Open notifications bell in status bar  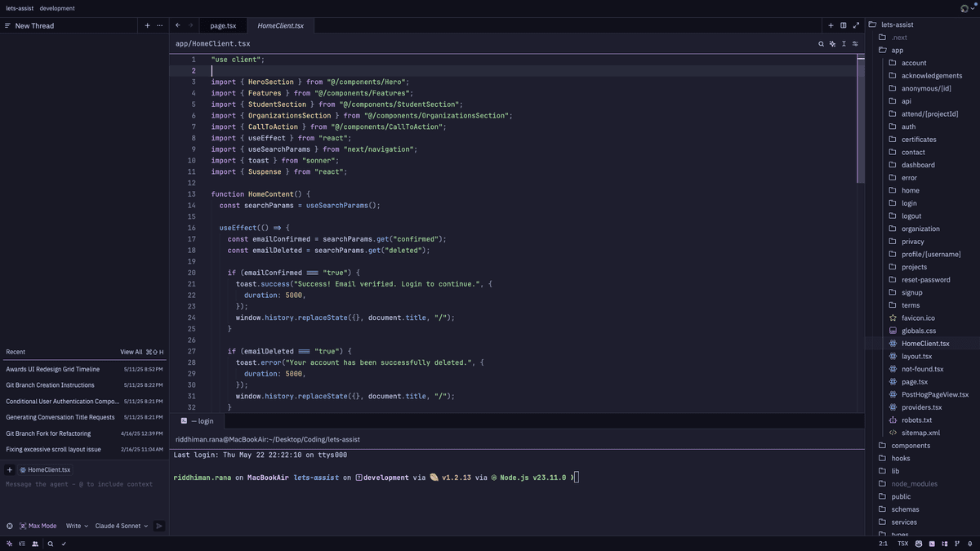coord(970,544)
